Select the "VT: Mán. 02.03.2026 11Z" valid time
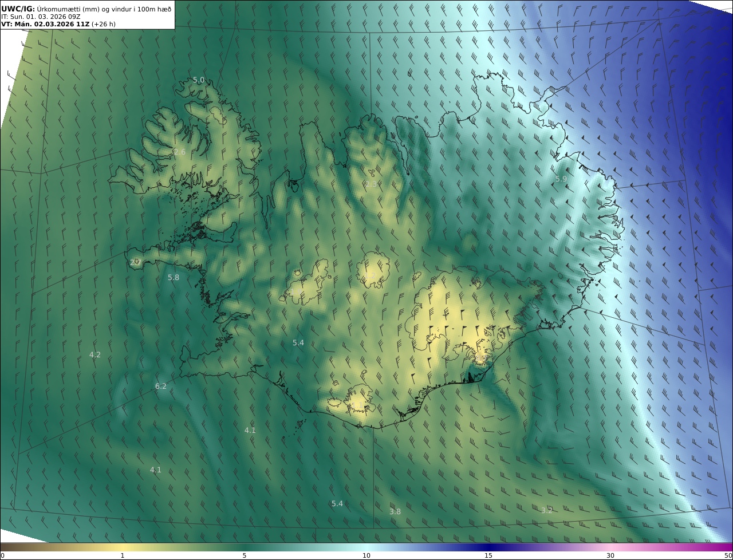 (45, 25)
